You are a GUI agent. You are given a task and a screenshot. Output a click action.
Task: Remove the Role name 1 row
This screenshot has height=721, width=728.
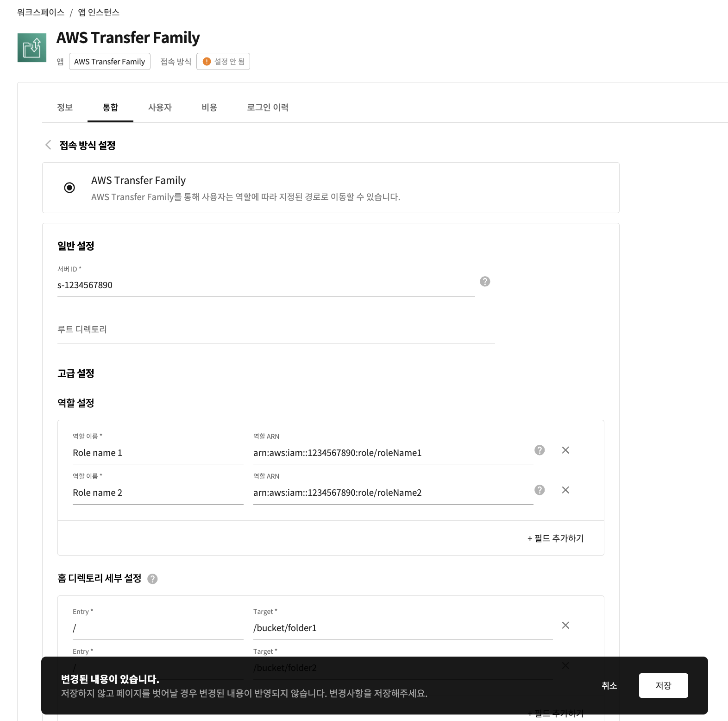point(565,450)
